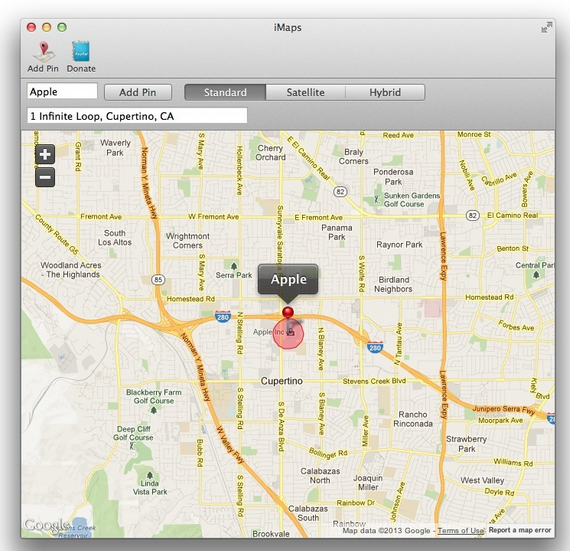Click the E Fremont Ave label
This screenshot has height=551, width=570.
click(x=318, y=217)
